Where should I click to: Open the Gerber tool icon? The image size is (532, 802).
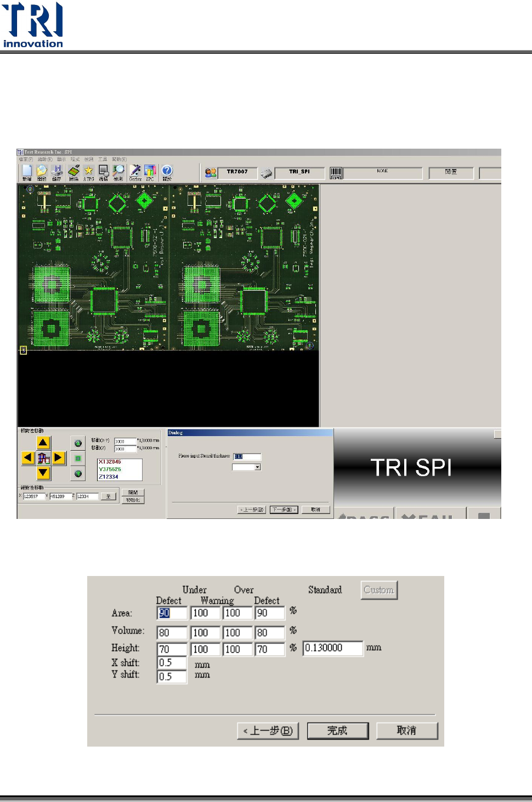(x=135, y=172)
